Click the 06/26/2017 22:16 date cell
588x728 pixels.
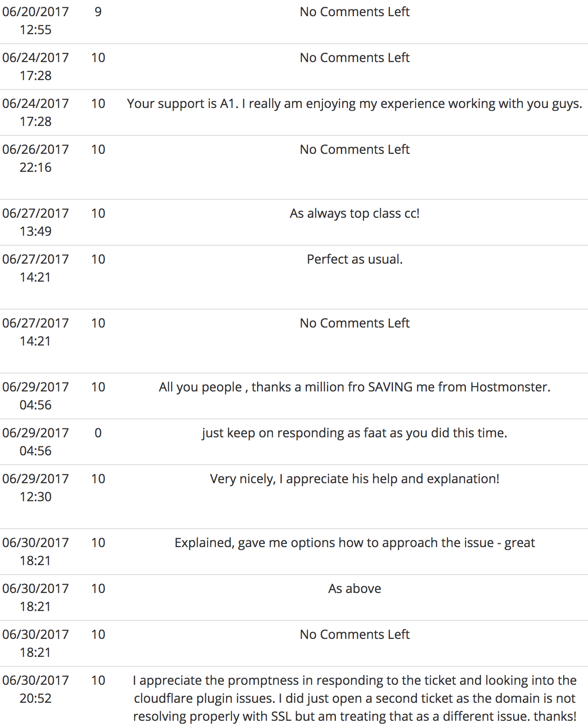(36, 158)
